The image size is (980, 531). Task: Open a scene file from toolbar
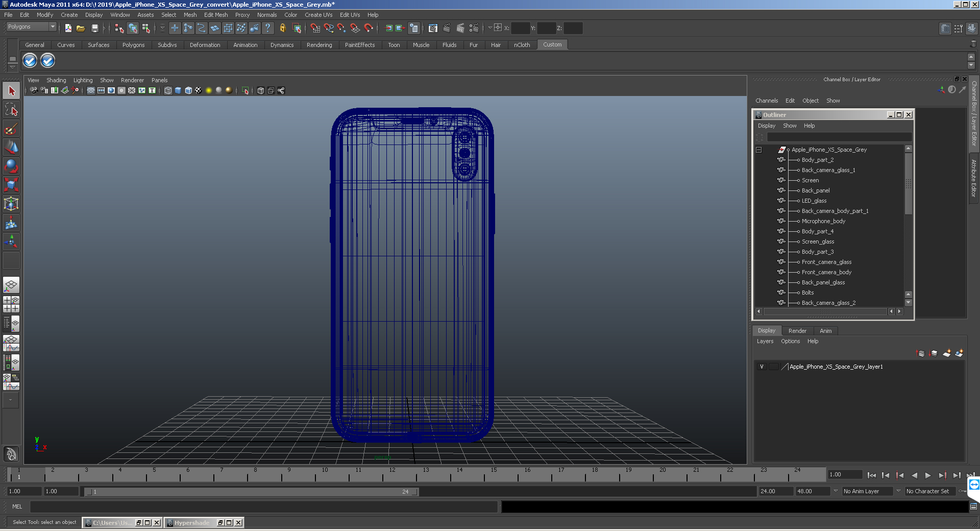coord(81,28)
